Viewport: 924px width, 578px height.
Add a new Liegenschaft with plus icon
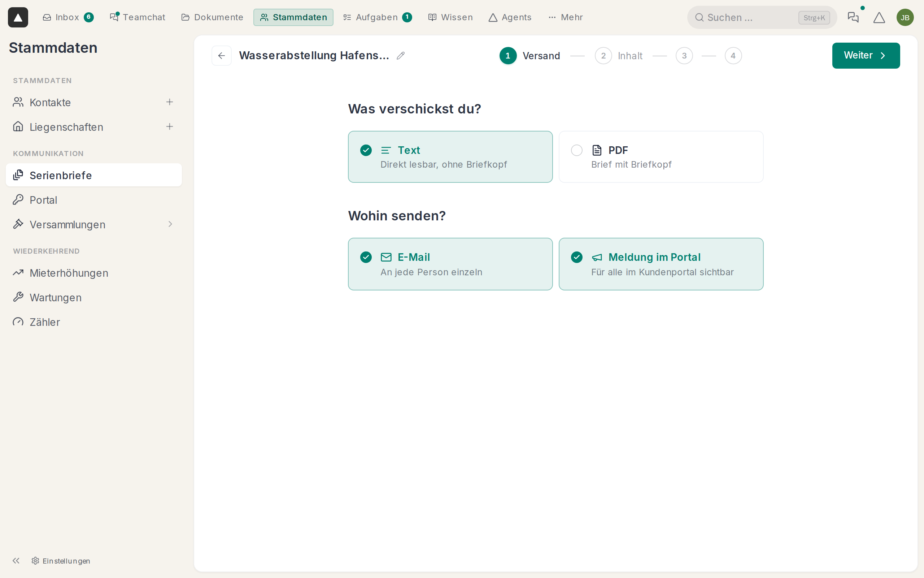tap(170, 126)
